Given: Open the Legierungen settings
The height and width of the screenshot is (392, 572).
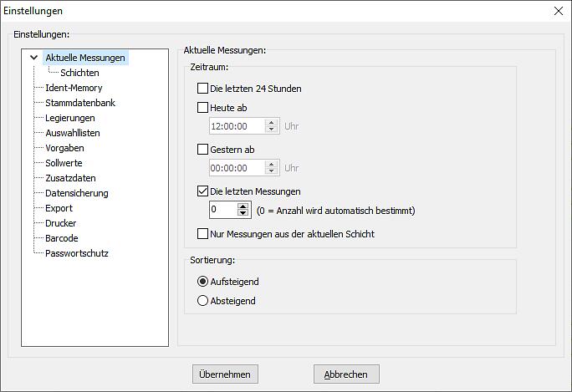Looking at the screenshot, I should [x=69, y=118].
